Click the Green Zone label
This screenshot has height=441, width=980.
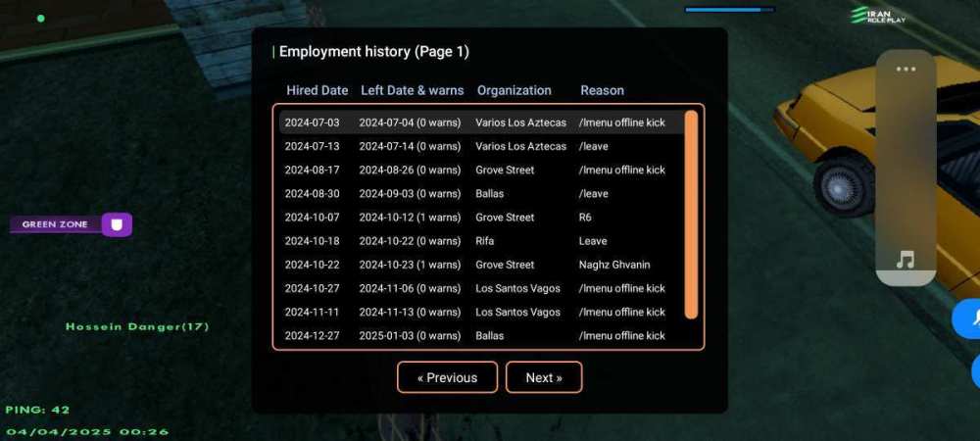[55, 224]
